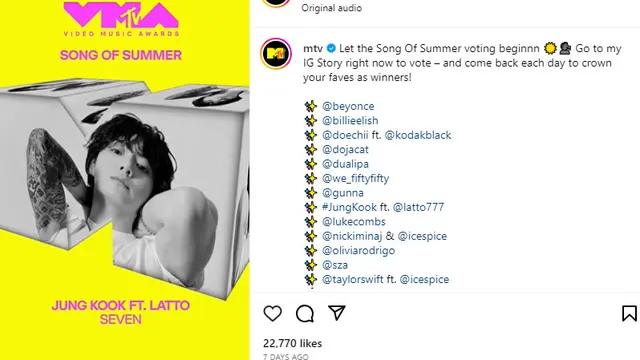Screen dimensions: 640x360
Task: Visit the @latto777 profile link
Action: pos(418,207)
